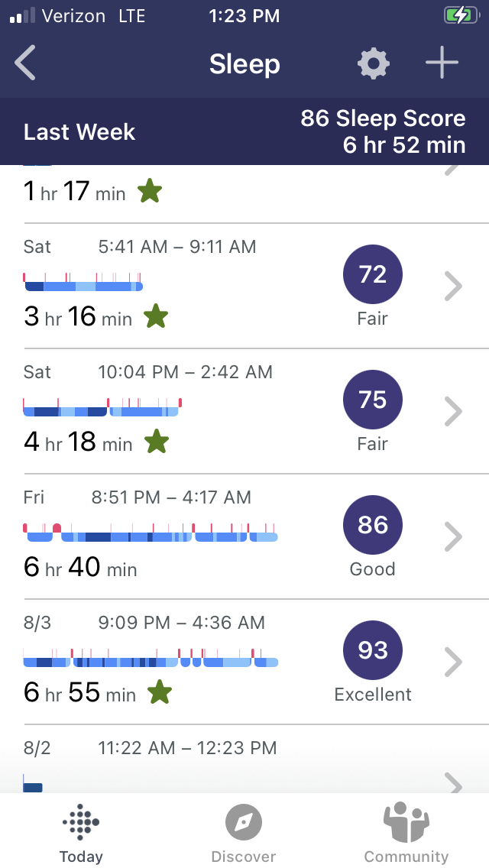
Task: Expand the Sat 10:04 PM sleep entry chevron
Action: (x=453, y=412)
